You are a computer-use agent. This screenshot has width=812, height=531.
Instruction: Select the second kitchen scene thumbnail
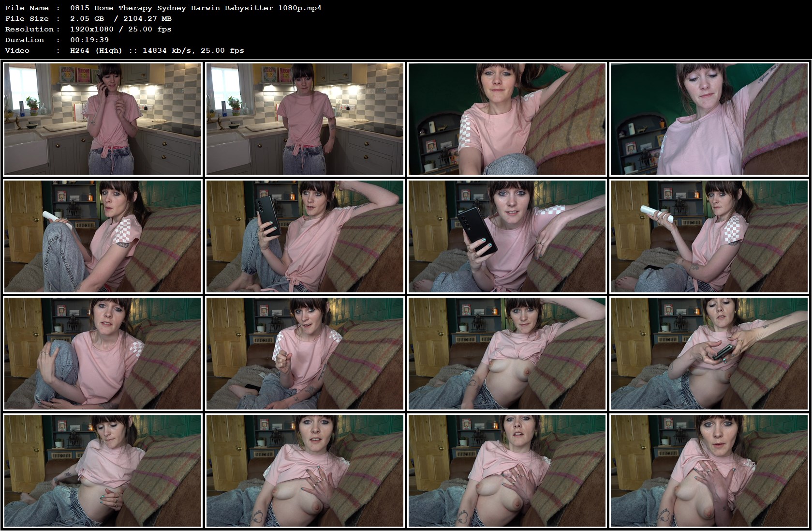(x=305, y=119)
